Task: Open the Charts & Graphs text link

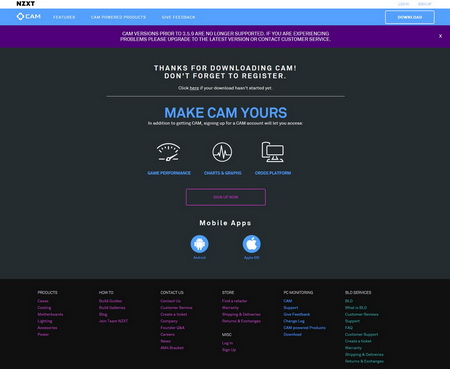Action: click(x=223, y=173)
